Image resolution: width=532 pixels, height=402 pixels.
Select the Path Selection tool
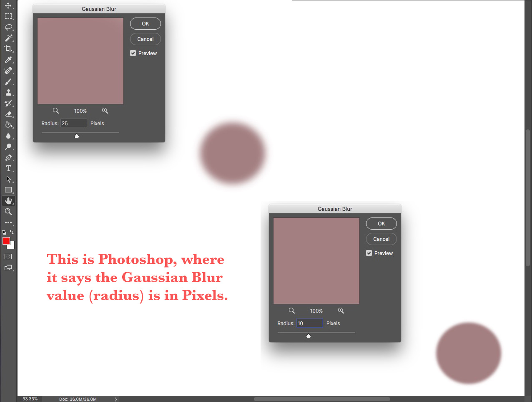tap(8, 179)
